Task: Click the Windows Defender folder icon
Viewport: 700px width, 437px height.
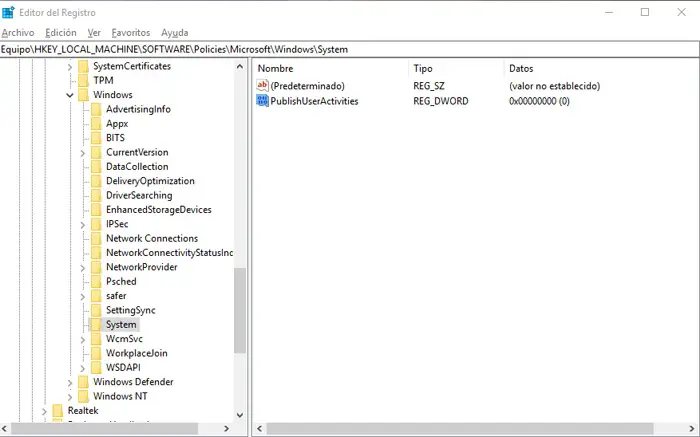Action: [x=83, y=382]
